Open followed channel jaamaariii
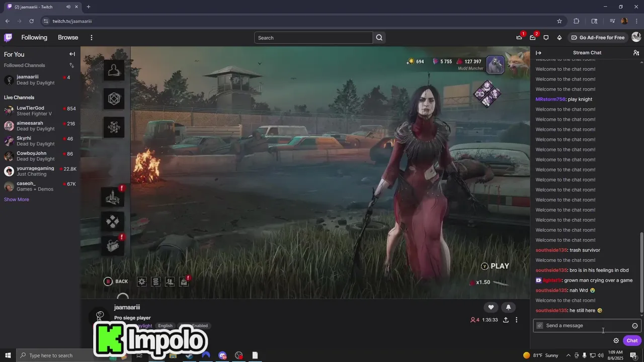Screen dimensions: 644x362 [40, 80]
